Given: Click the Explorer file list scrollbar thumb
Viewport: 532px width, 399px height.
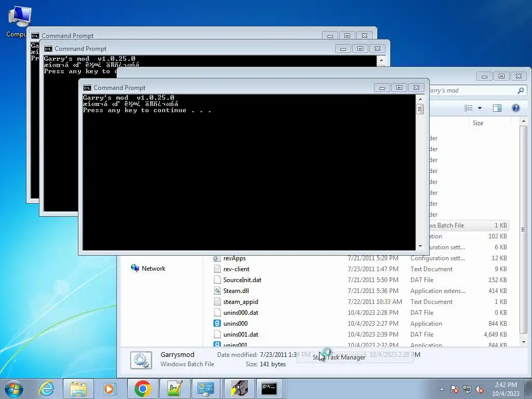Looking at the screenshot, I should (x=523, y=230).
